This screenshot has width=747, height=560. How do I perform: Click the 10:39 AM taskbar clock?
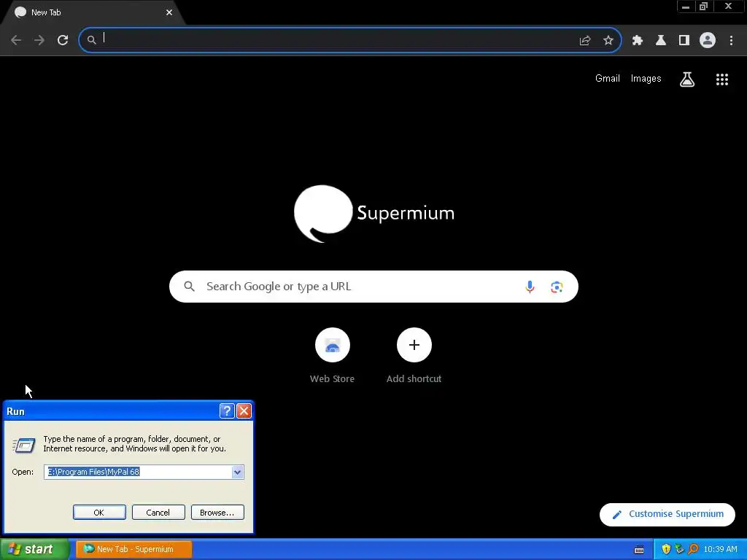(x=720, y=550)
